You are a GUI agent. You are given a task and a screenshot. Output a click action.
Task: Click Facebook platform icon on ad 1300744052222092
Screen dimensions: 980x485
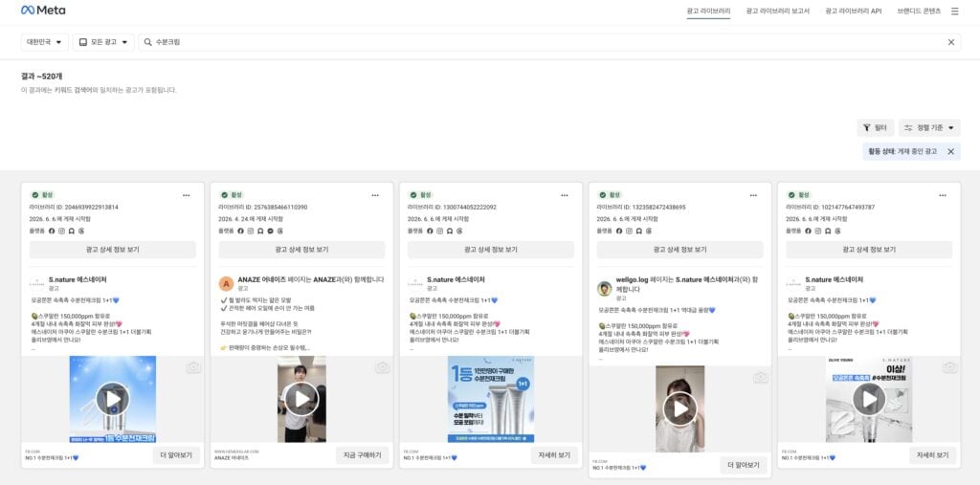click(x=430, y=231)
